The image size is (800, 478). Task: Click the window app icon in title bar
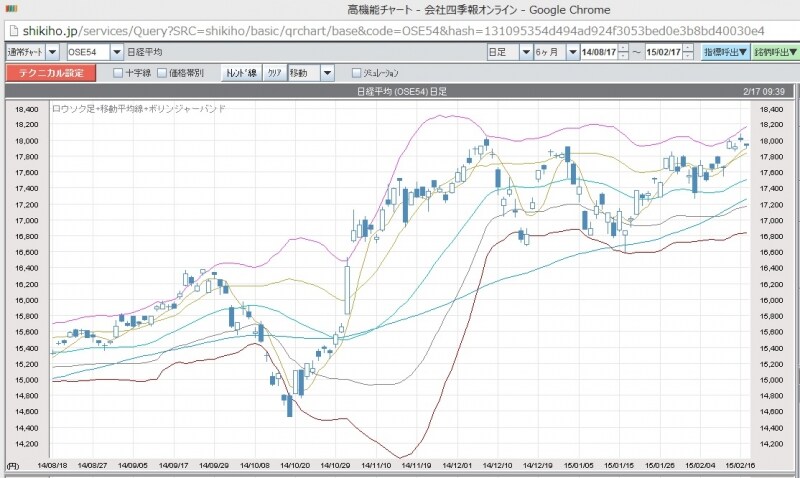pos(11,9)
